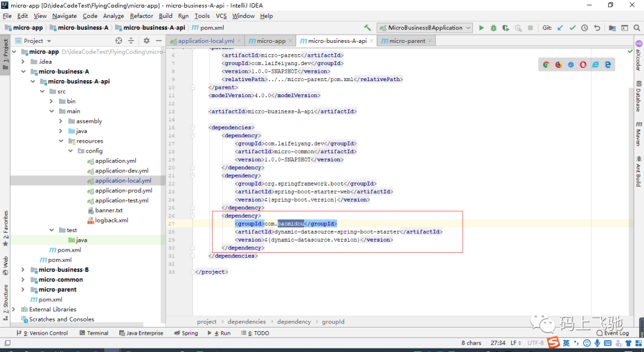The width and height of the screenshot is (644, 352).
Task: Expand External Libraries node
Action: pos(14,309)
